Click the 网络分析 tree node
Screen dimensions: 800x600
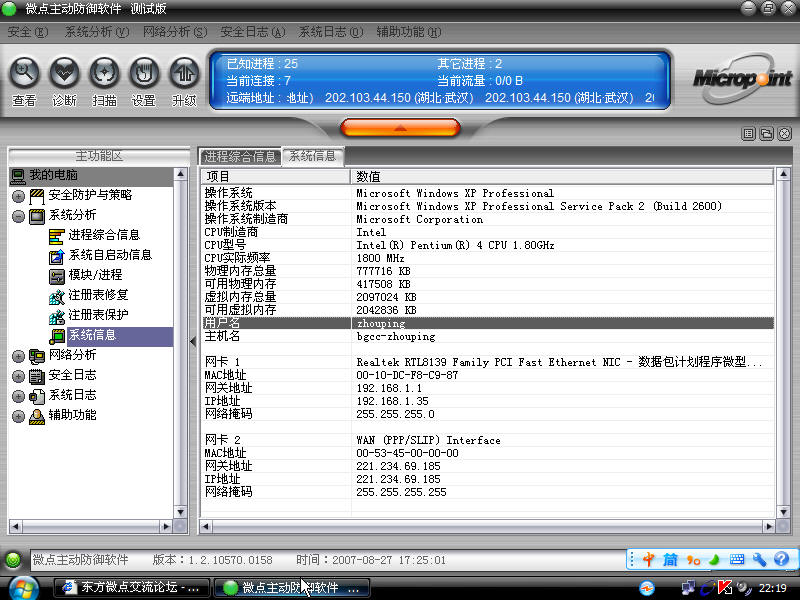pos(72,355)
